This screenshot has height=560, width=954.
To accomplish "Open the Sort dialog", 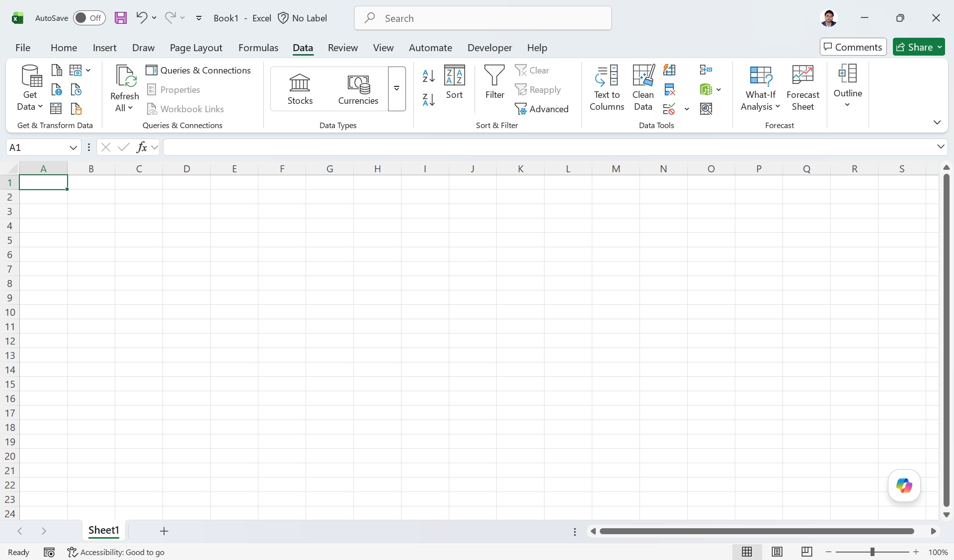I will point(454,82).
